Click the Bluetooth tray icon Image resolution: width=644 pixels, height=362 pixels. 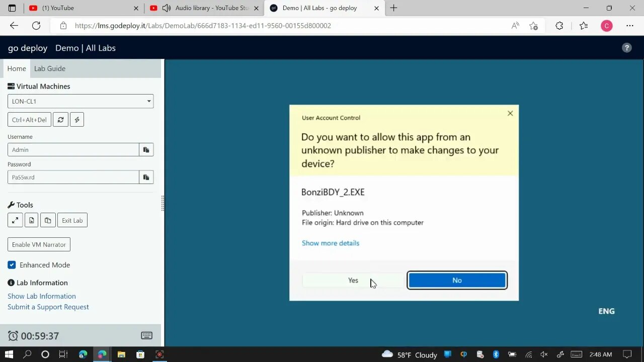coord(496,354)
